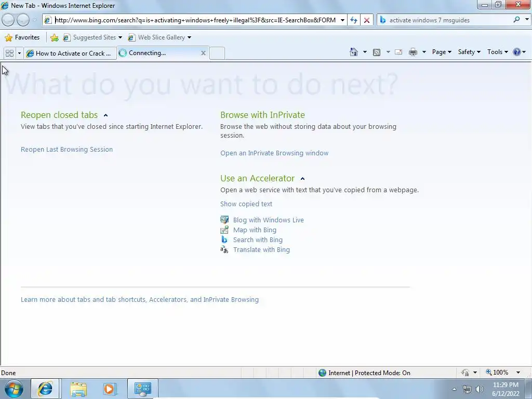Click Learn more about tabs link

tap(139, 300)
